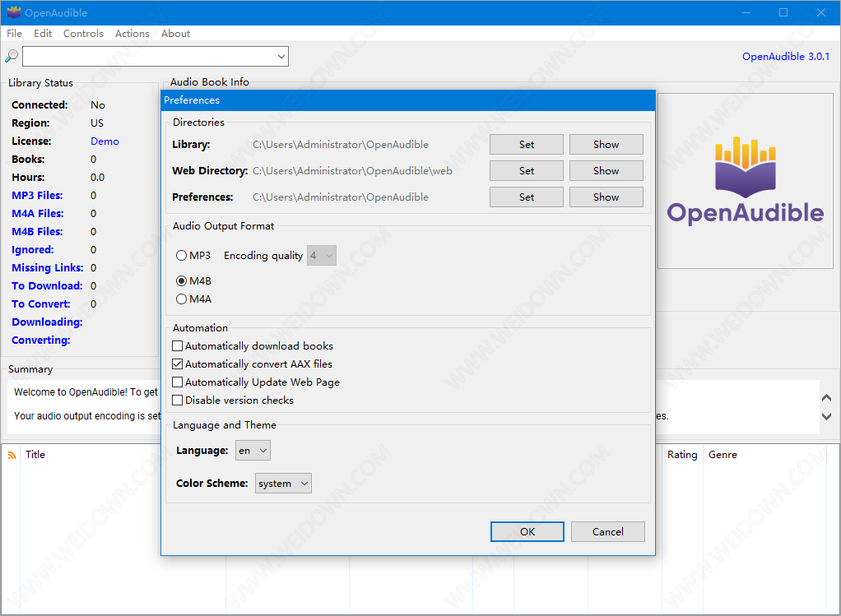
Task: Click the search magnifier icon
Action: pos(12,56)
